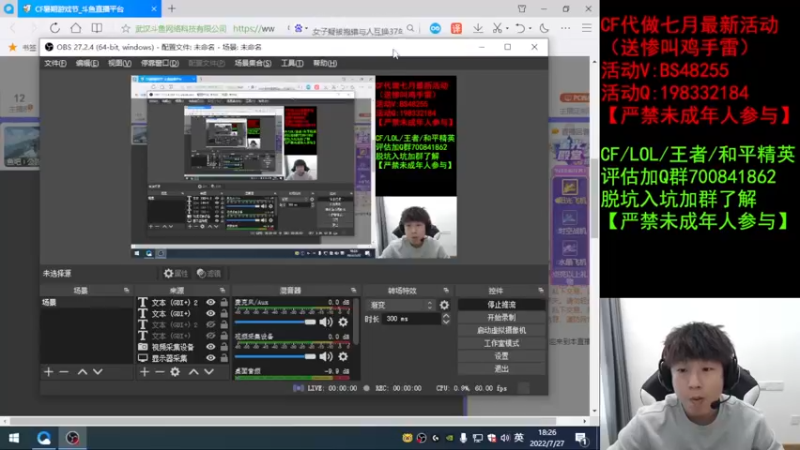Open source properties gear in sources toolbar
The height and width of the screenshot is (450, 800).
click(175, 372)
